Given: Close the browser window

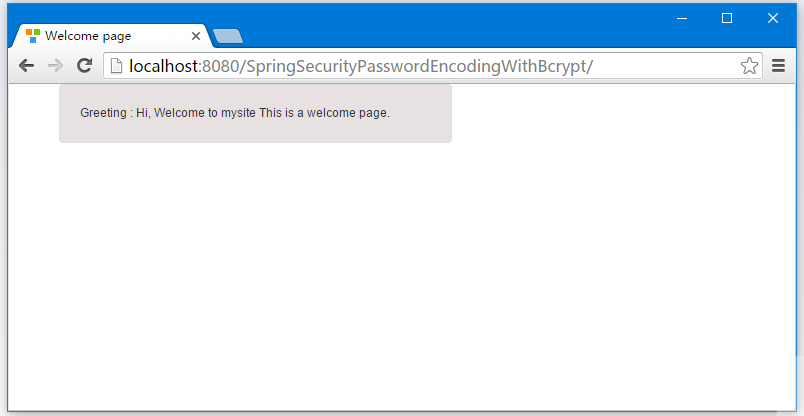Looking at the screenshot, I should point(773,18).
